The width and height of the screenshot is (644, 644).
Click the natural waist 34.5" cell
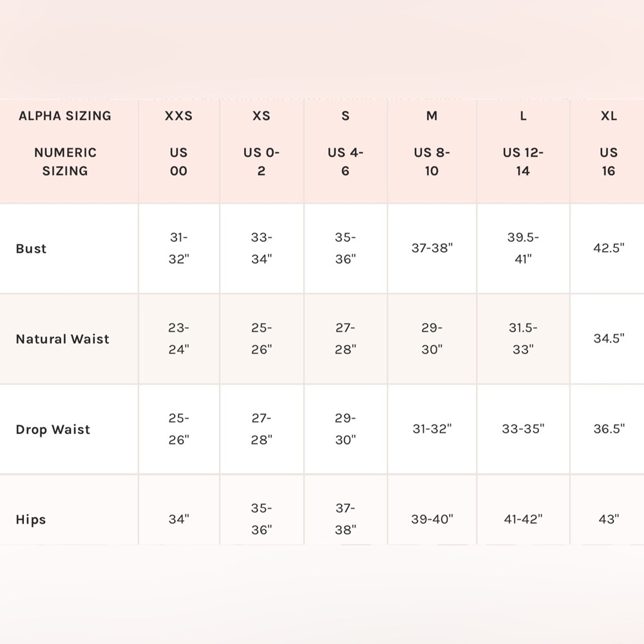(x=608, y=339)
